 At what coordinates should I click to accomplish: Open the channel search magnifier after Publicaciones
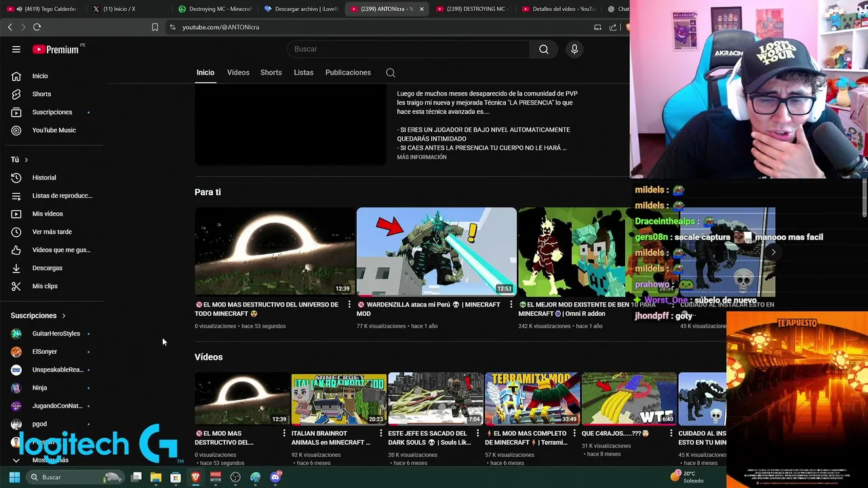[391, 73]
